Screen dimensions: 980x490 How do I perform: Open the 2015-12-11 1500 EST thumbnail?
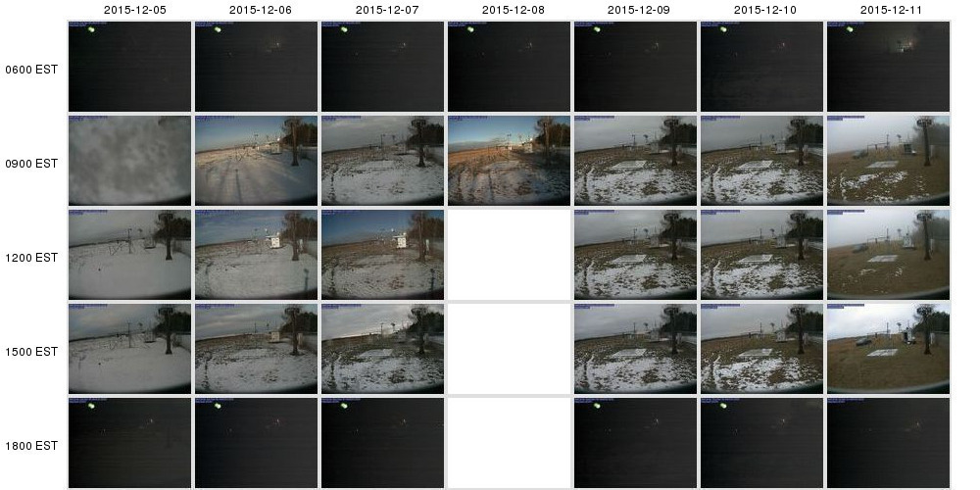point(888,349)
